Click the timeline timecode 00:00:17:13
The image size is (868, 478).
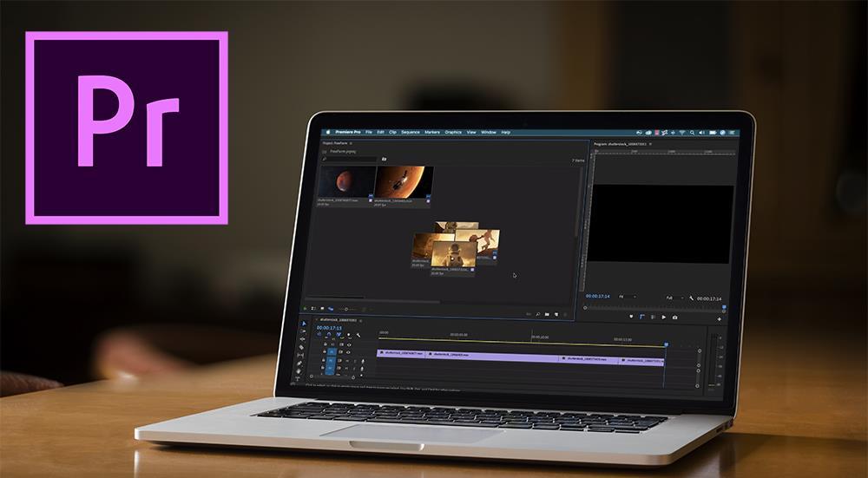tap(329, 328)
